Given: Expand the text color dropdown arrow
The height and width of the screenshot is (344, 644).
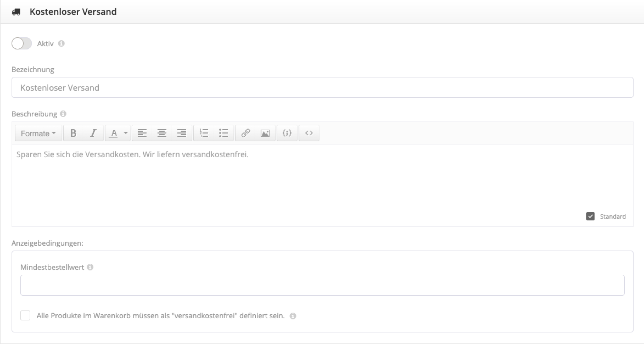Looking at the screenshot, I should pyautogui.click(x=126, y=133).
